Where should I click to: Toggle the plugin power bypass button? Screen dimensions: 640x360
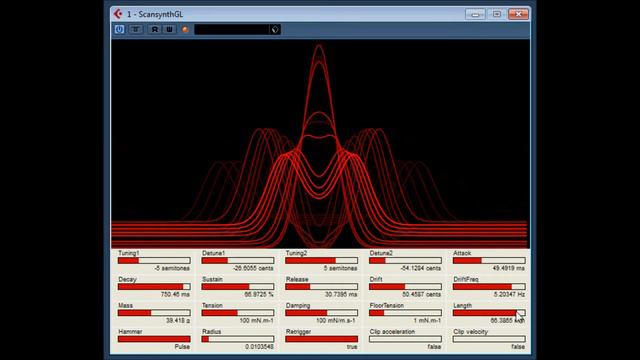coord(119,29)
